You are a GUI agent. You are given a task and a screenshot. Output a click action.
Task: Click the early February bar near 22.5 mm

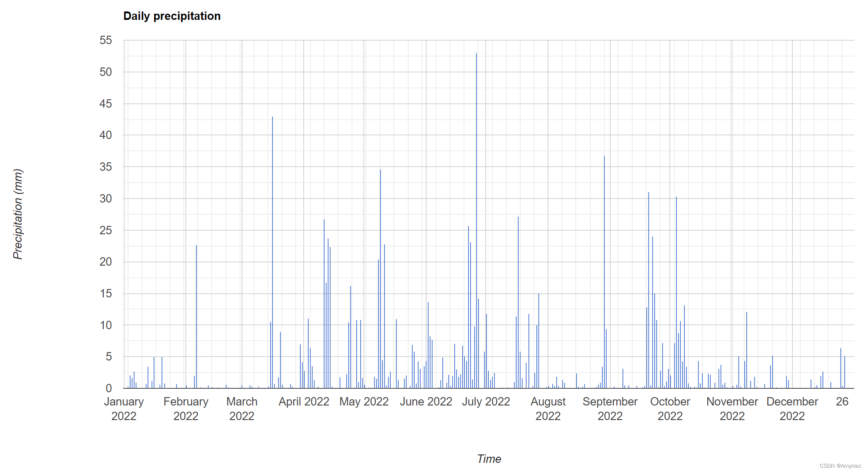pos(196,317)
